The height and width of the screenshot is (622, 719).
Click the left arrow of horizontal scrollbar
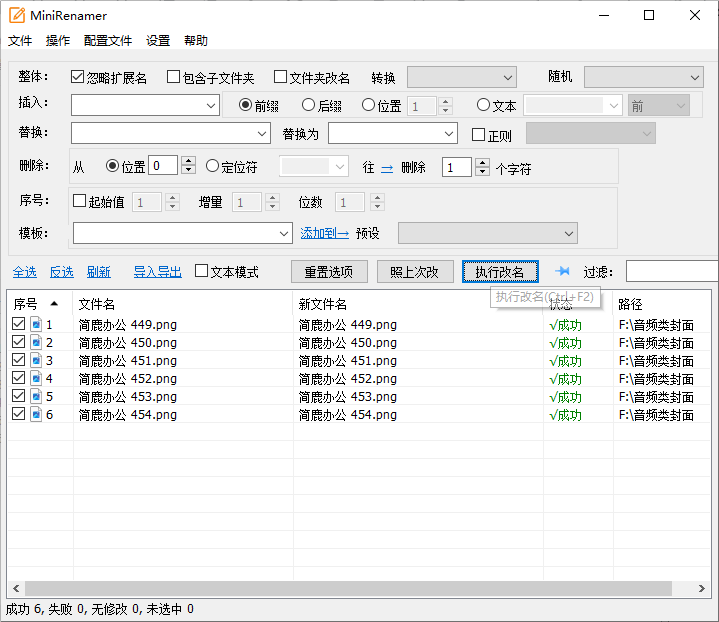pyautogui.click(x=16, y=588)
